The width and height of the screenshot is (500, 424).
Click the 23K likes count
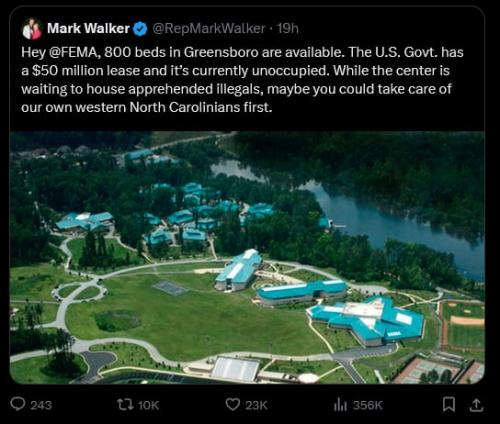tap(256, 405)
